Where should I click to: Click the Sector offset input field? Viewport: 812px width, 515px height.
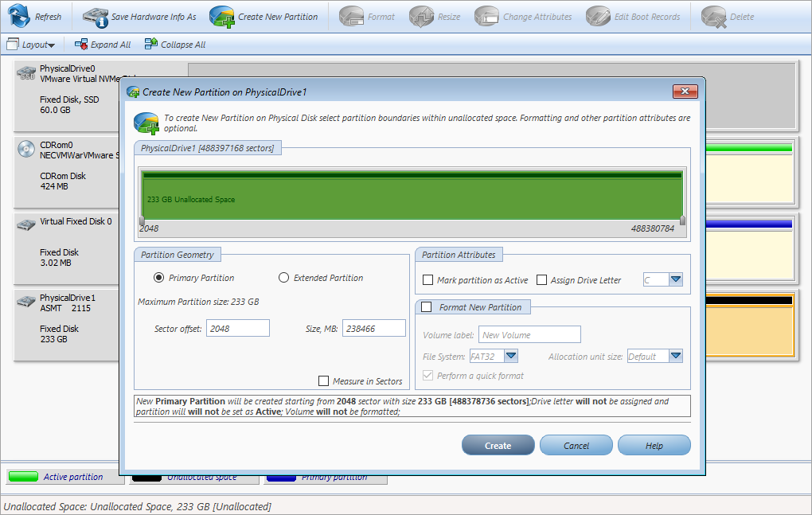(237, 328)
